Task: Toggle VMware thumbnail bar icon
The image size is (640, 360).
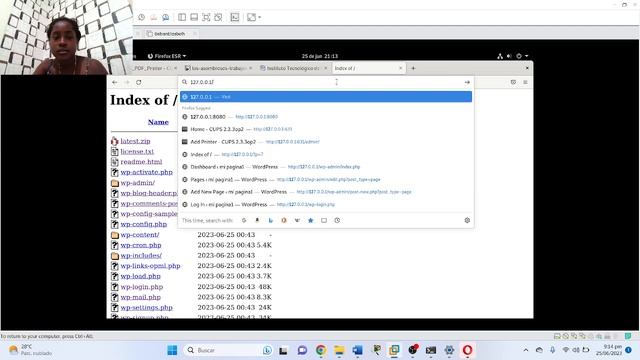Action: pos(194,17)
